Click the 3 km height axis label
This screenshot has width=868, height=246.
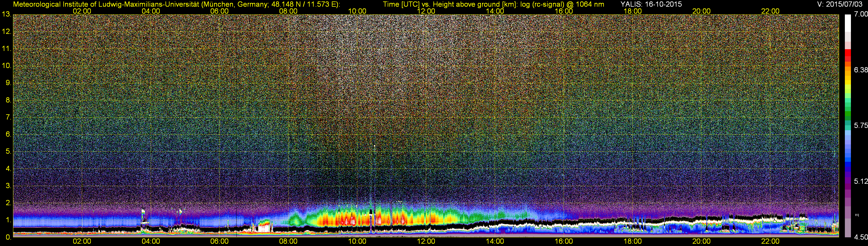click(8, 186)
